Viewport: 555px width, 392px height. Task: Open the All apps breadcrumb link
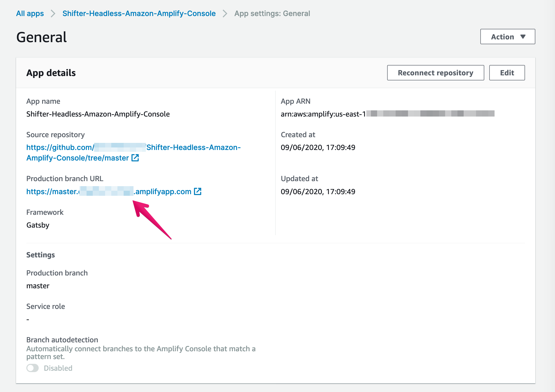[30, 14]
